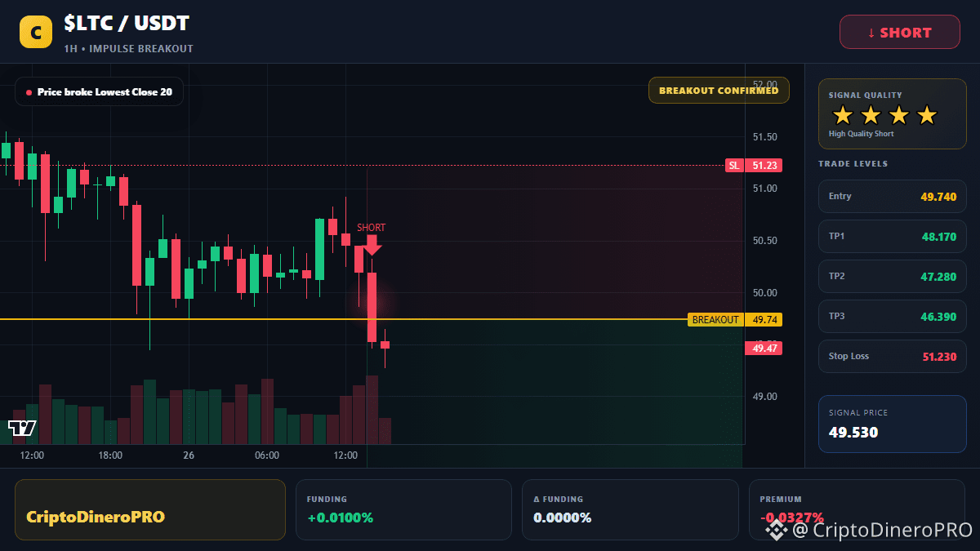Click the BREAKOUT 49.74 price tag
This screenshot has height=551, width=980.
[x=734, y=320]
